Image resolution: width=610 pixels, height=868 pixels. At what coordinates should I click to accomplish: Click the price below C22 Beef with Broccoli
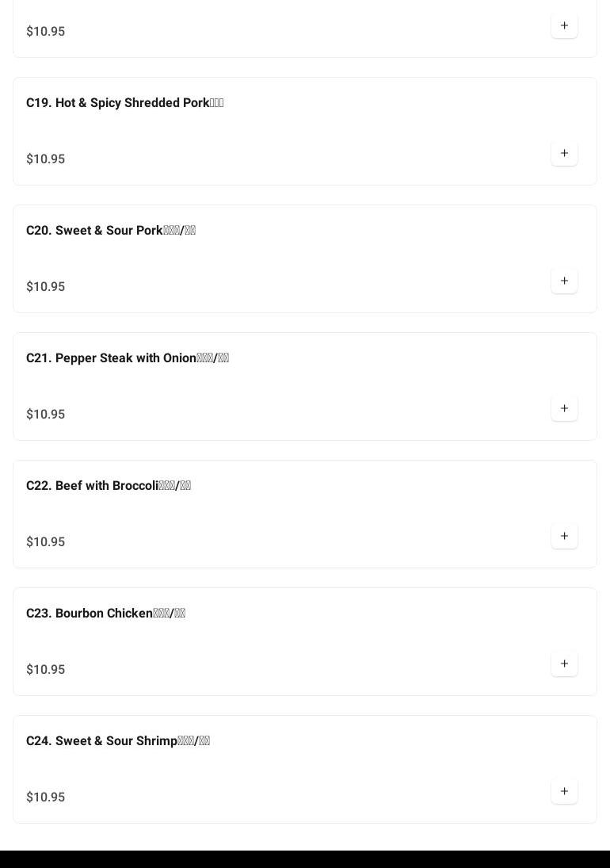[x=46, y=542]
